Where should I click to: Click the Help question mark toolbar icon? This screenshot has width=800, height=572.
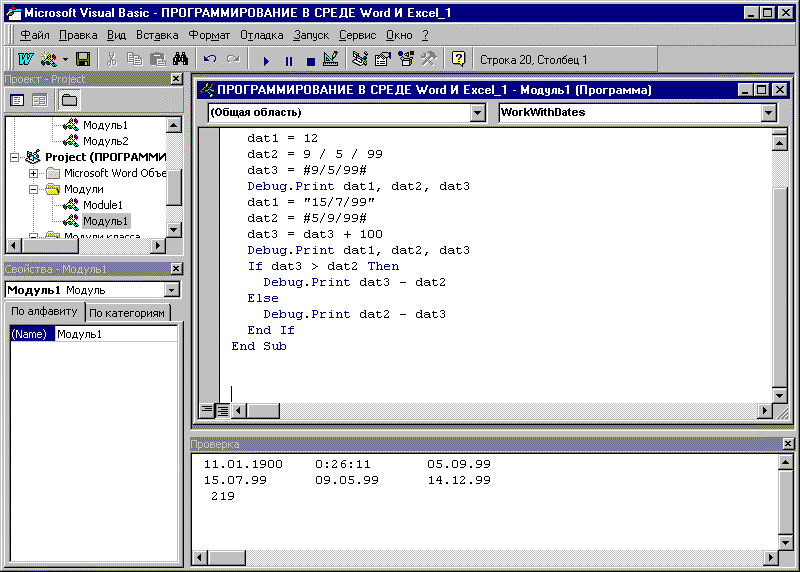pos(458,60)
